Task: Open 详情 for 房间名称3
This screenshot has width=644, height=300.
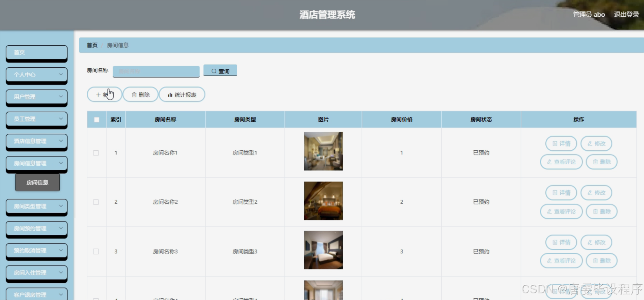Action: (x=561, y=243)
